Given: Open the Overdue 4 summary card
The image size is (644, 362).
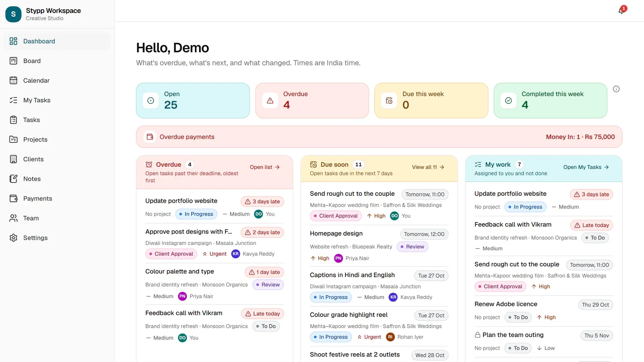Looking at the screenshot, I should (312, 101).
